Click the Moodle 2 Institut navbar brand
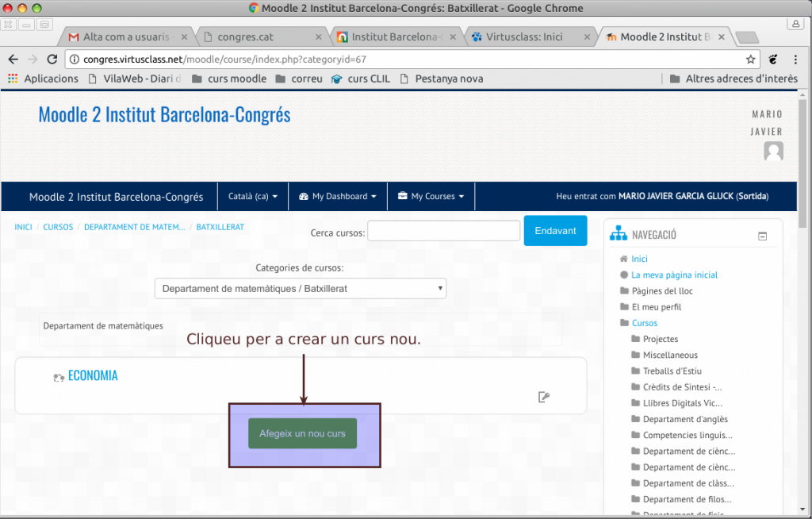Viewport: 812px width, 519px height. (116, 197)
